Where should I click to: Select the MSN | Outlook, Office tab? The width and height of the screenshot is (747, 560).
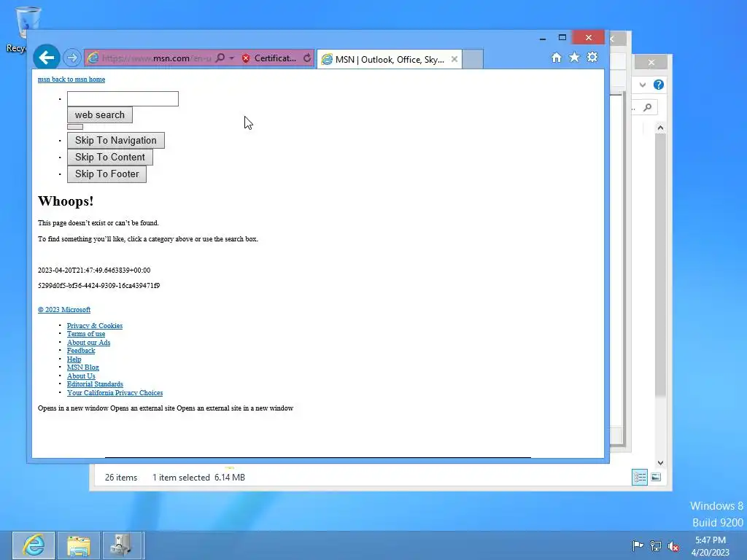point(389,60)
